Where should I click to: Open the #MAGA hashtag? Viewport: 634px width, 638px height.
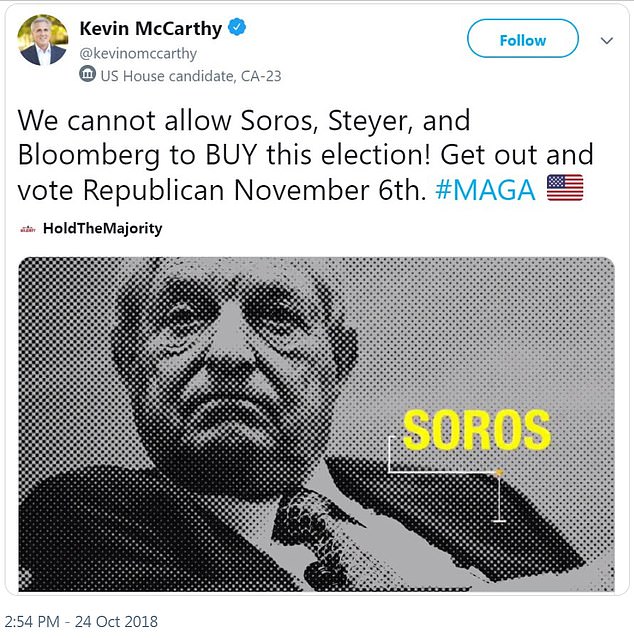[484, 188]
